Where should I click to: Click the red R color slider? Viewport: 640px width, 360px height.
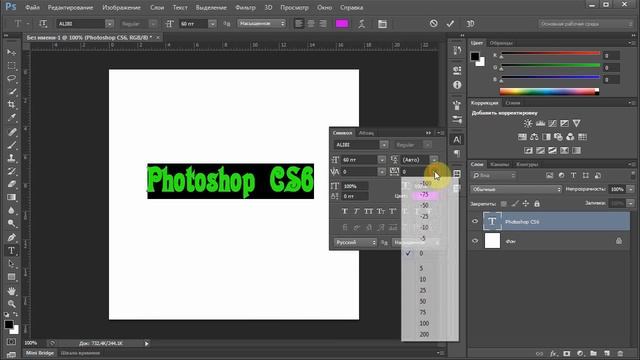click(x=551, y=53)
